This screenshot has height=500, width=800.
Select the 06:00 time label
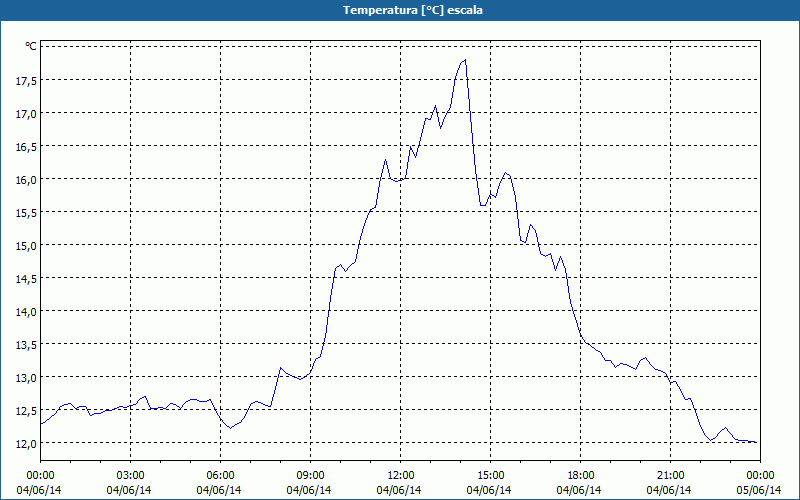[221, 474]
